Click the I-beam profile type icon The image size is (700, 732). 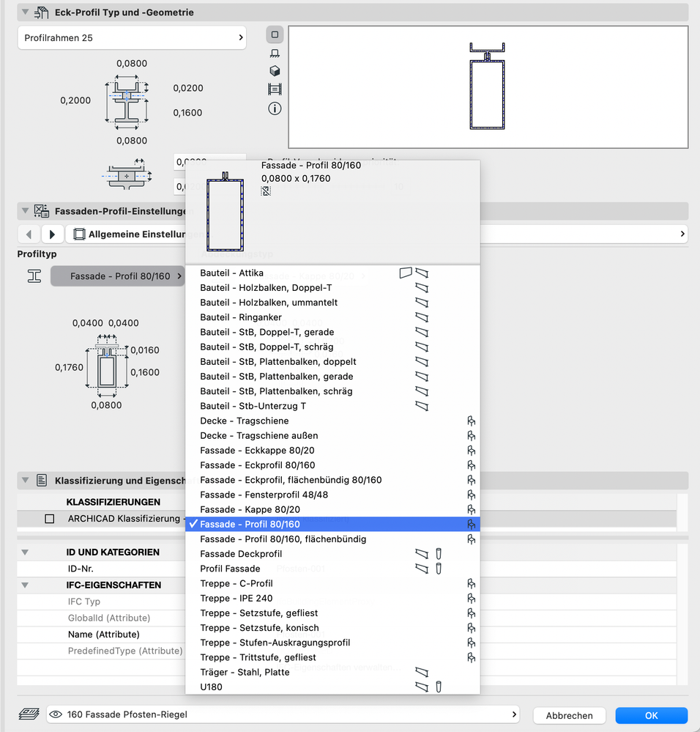[x=34, y=276]
